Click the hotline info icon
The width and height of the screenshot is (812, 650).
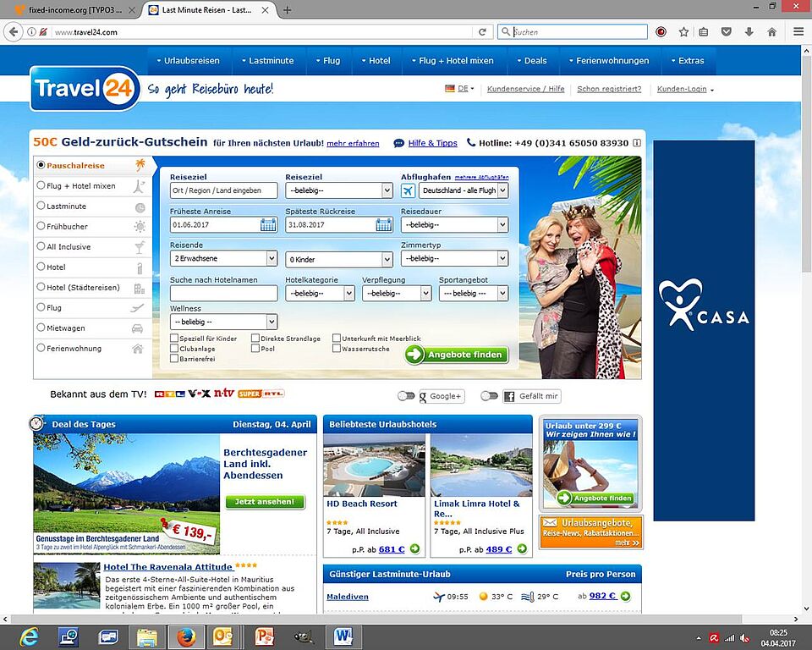tap(637, 143)
